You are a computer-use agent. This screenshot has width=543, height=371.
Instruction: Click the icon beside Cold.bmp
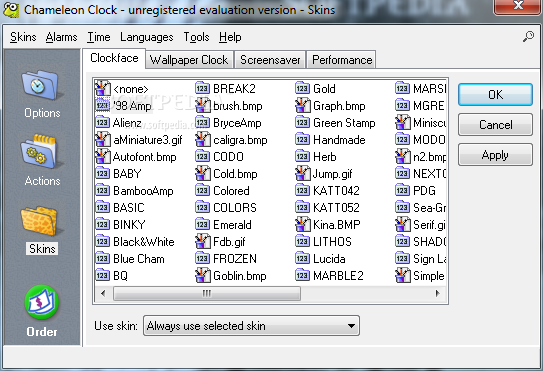point(203,174)
